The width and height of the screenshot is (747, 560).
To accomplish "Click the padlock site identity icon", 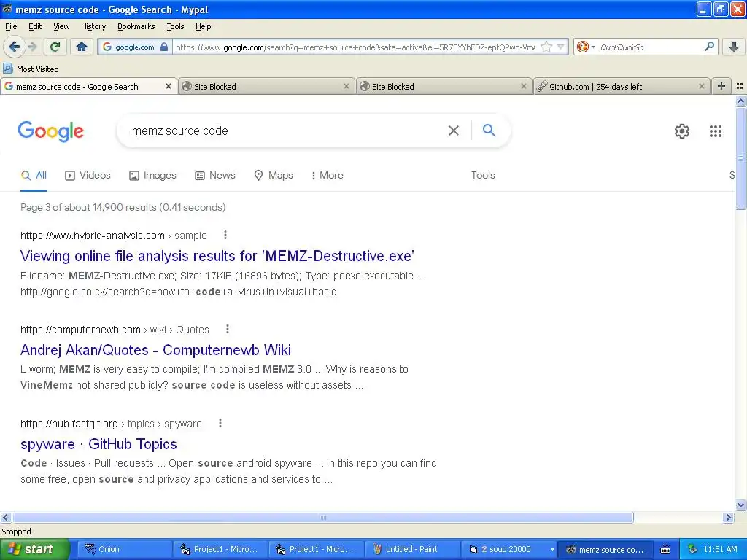I will pyautogui.click(x=164, y=47).
